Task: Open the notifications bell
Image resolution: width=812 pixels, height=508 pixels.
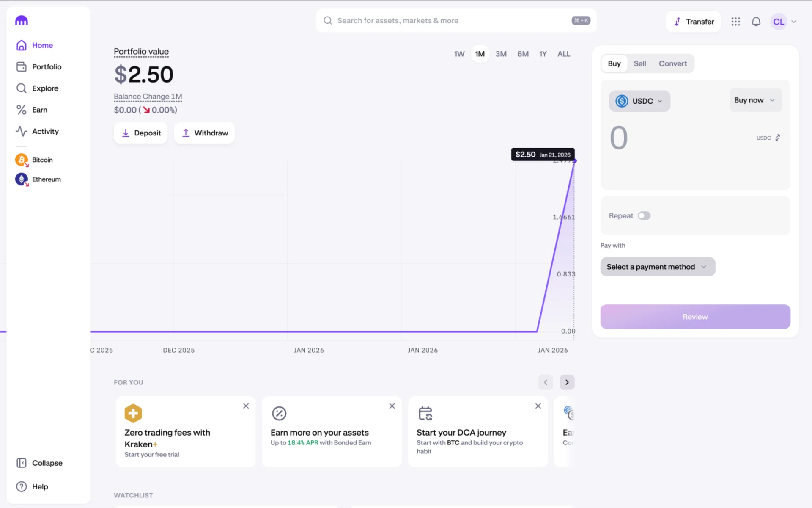Action: (x=756, y=22)
